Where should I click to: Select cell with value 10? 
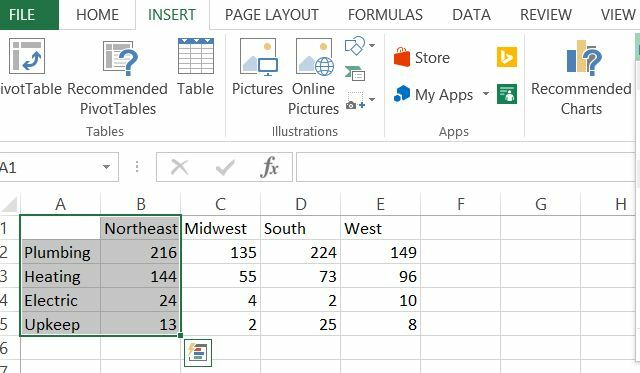point(380,300)
